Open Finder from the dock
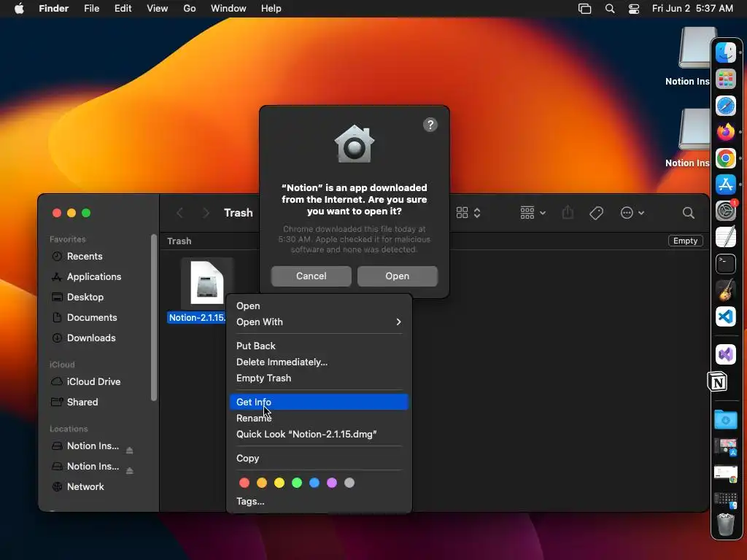747x560 pixels. coord(726,52)
